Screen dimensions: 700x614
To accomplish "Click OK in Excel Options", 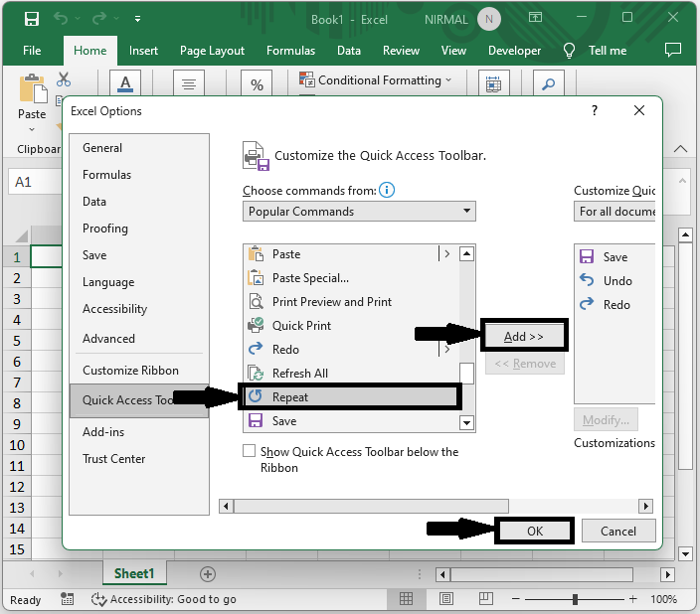I will point(534,531).
